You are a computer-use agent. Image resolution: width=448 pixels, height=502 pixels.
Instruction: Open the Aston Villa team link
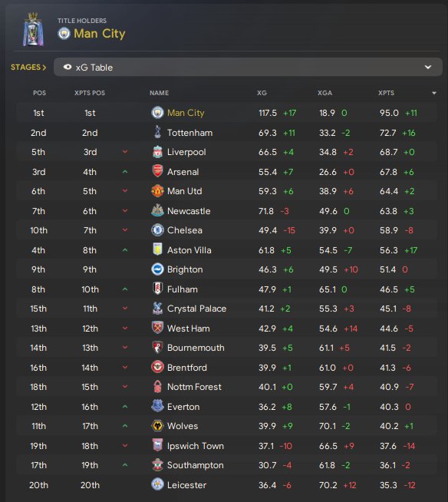click(x=189, y=250)
